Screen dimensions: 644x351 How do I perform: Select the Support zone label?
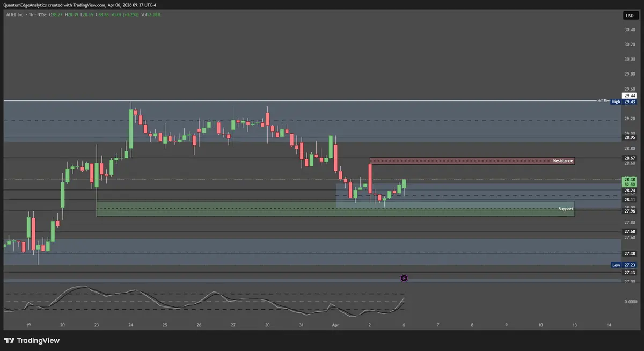click(x=566, y=208)
